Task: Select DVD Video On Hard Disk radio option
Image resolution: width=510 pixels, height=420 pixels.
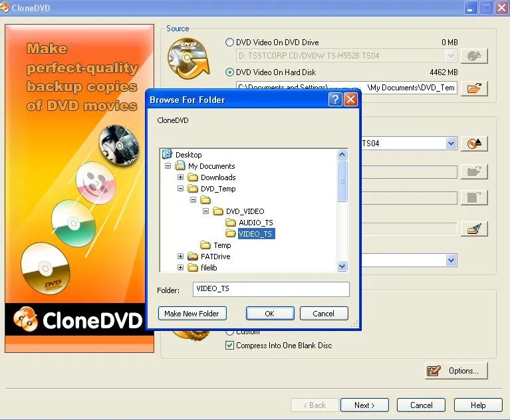Action: [230, 72]
